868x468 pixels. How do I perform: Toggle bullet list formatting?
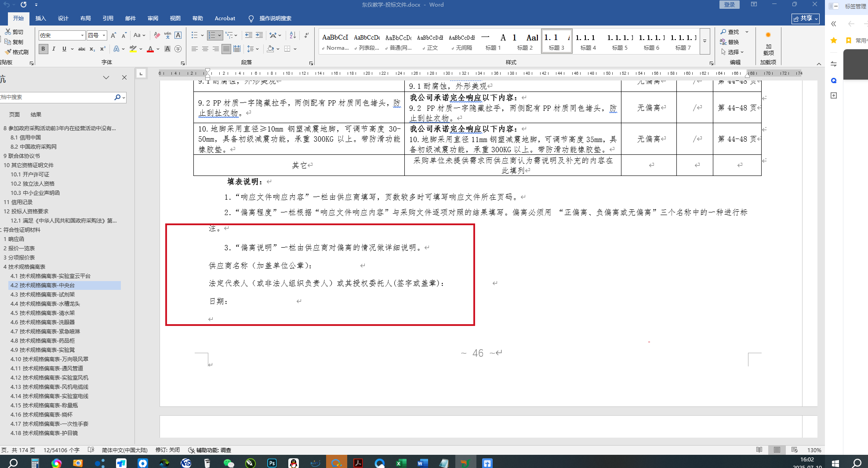[x=195, y=35]
